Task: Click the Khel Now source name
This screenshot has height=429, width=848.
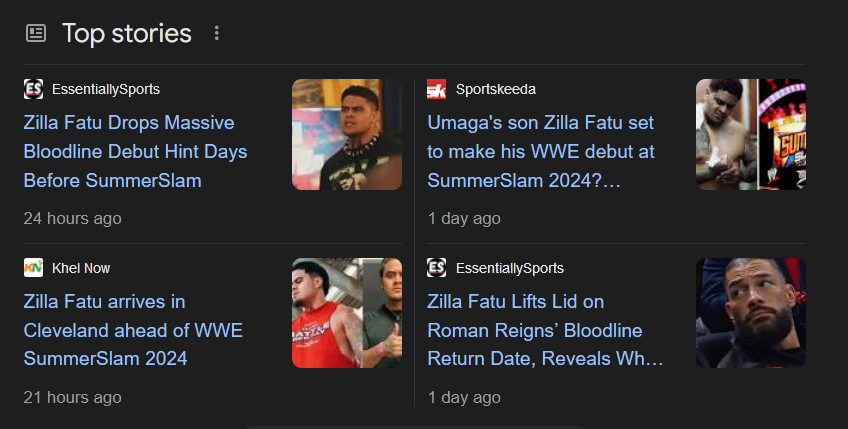Action: point(81,268)
